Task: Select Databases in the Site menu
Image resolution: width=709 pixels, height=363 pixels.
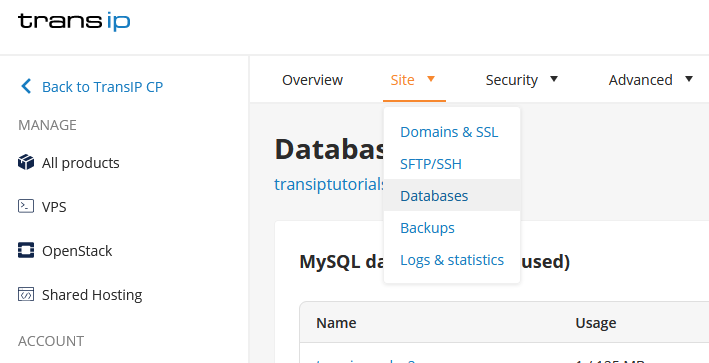Action: tap(452, 195)
